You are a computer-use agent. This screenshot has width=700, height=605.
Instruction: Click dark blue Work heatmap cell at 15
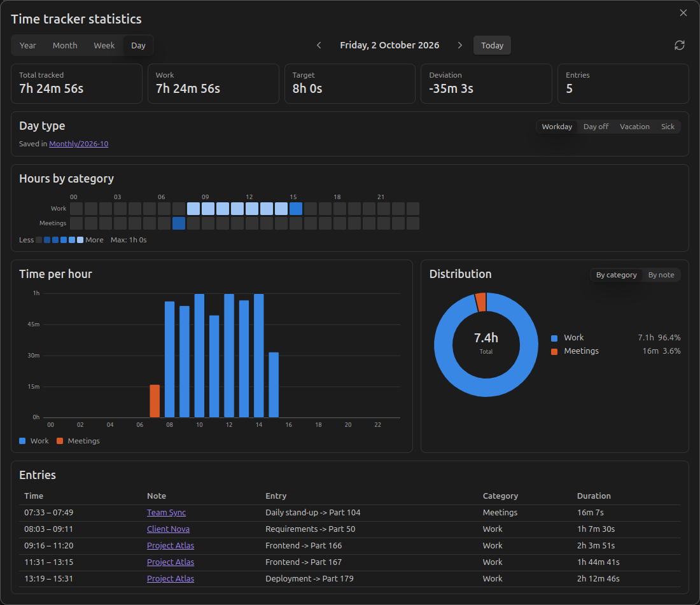(295, 209)
